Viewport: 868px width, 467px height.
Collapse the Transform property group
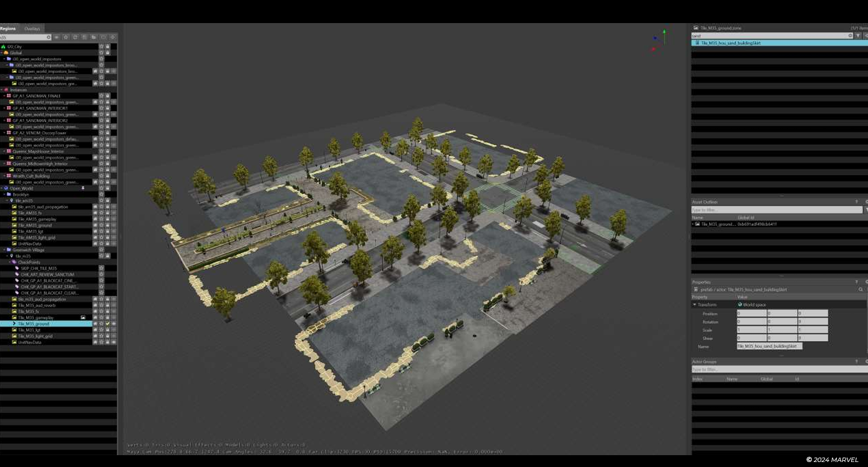coord(695,305)
